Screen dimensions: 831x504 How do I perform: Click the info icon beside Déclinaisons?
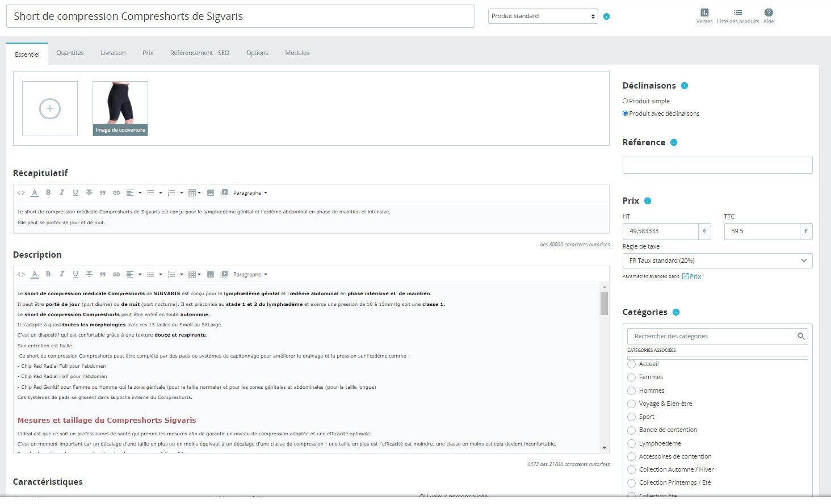(x=685, y=86)
